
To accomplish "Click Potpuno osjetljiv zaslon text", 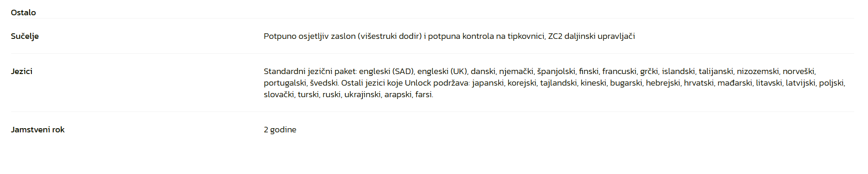I will tap(309, 36).
